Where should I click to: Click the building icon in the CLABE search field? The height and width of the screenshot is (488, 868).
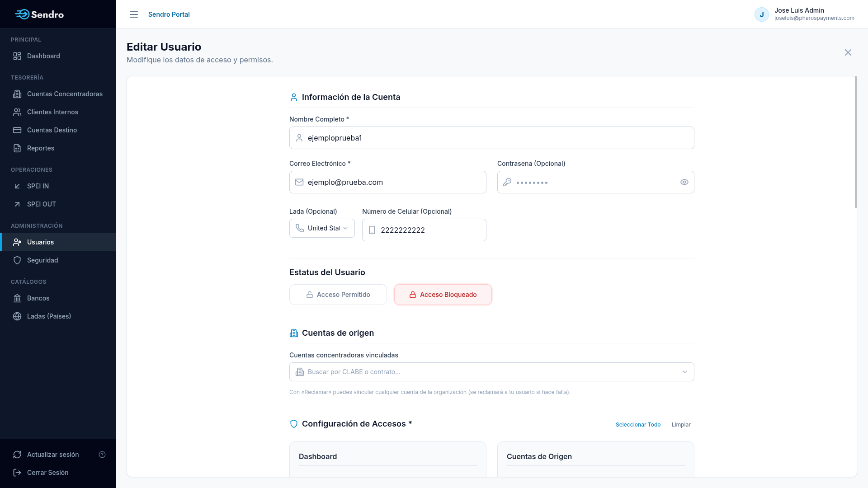click(x=300, y=372)
